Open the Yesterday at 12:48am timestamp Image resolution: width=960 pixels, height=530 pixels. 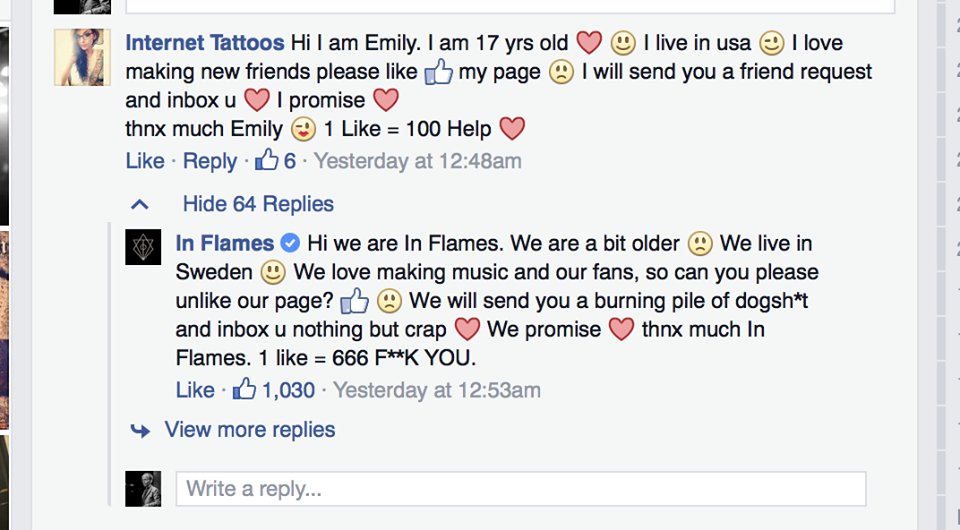pos(417,161)
